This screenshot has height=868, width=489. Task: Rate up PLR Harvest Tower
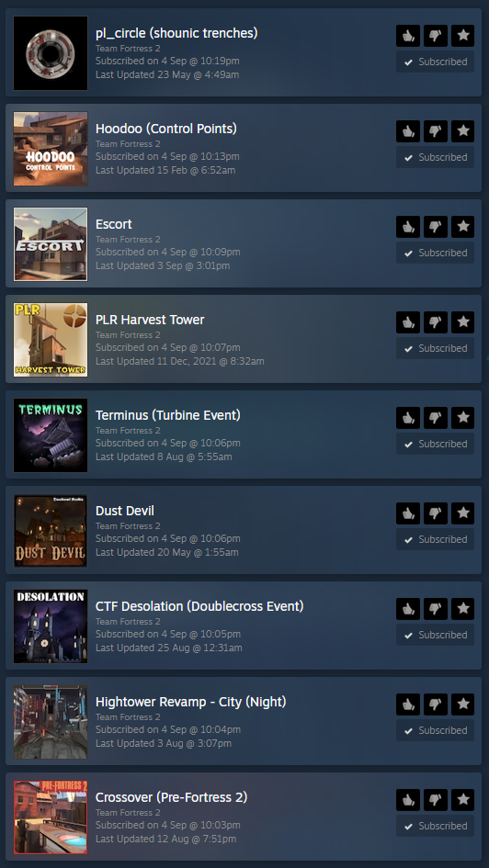coord(408,322)
